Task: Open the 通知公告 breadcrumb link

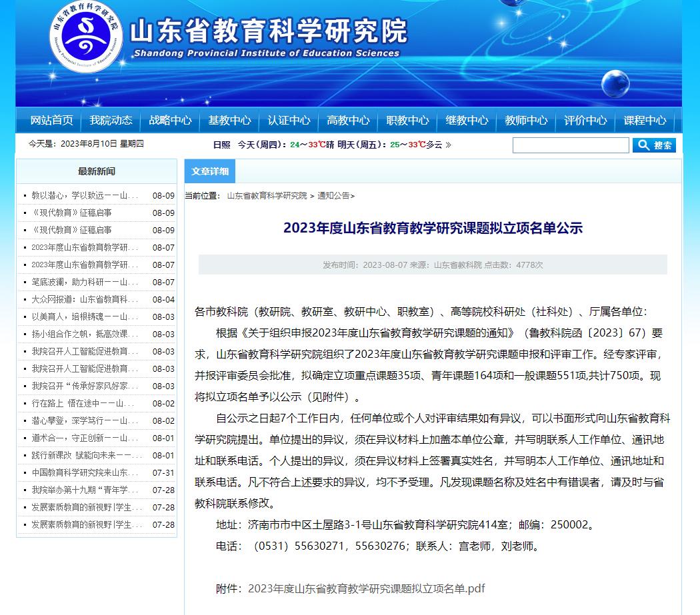Action: tap(333, 195)
